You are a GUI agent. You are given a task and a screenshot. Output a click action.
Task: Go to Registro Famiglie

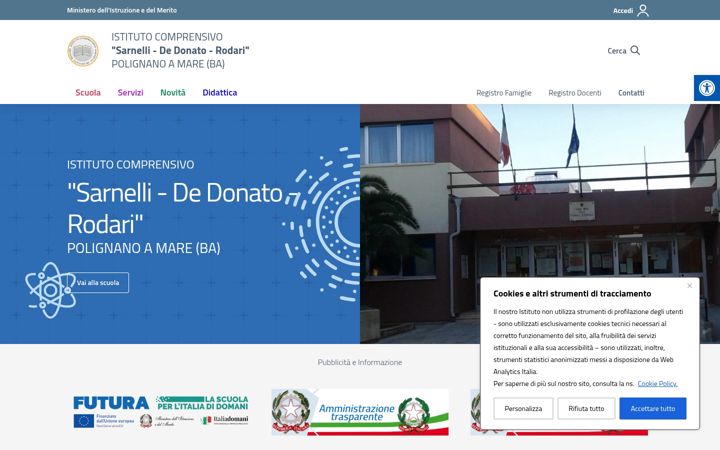504,93
